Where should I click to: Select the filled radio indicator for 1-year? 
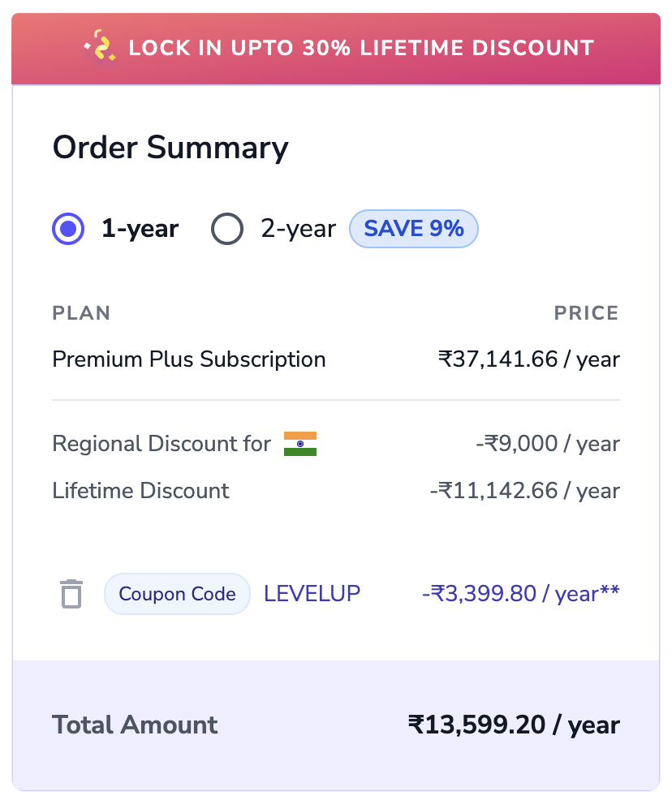pos(68,228)
